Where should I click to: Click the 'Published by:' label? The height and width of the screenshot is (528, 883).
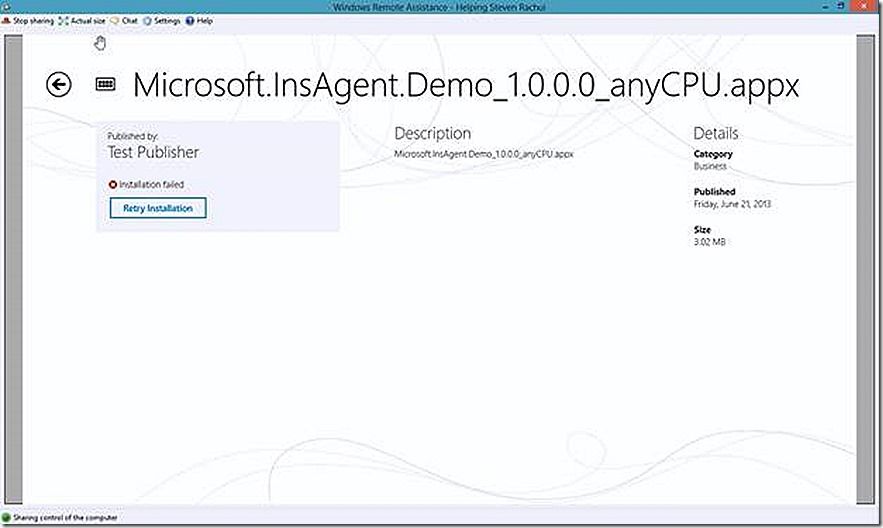[133, 136]
